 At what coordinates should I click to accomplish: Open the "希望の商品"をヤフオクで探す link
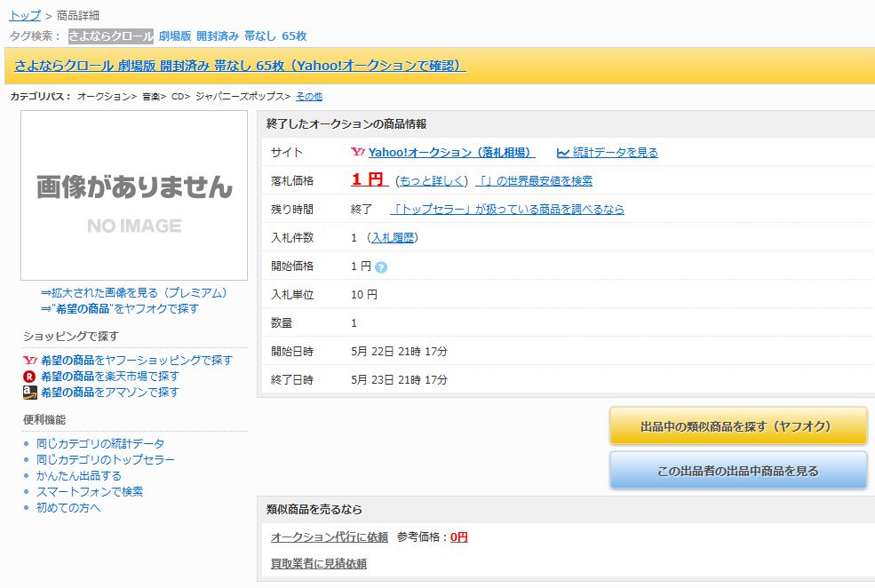(119, 308)
